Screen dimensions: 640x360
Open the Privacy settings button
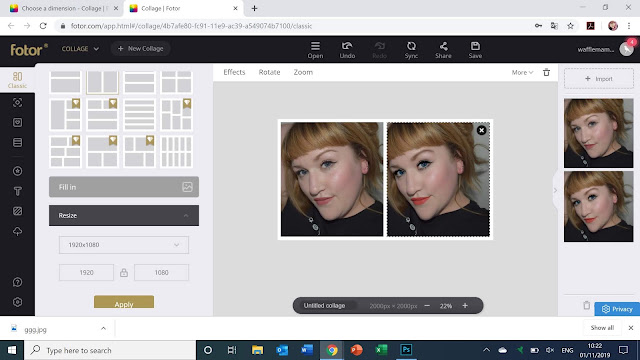tap(617, 309)
